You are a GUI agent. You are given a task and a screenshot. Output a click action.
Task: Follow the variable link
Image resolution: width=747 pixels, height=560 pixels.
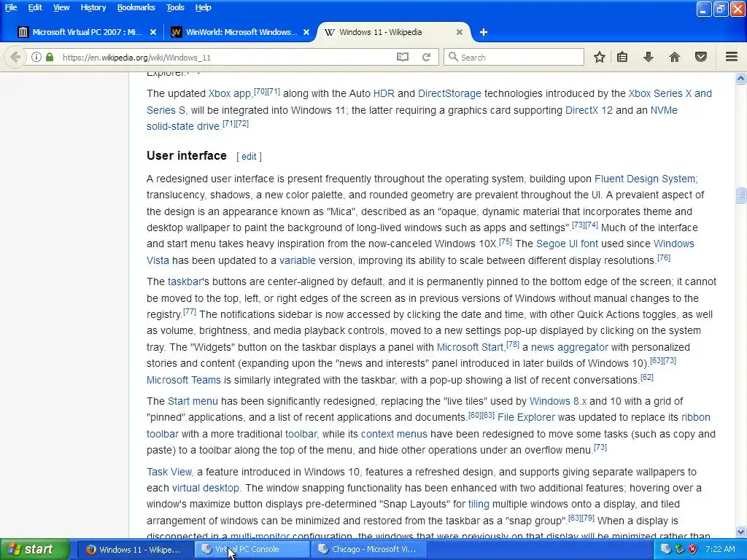[x=298, y=261]
